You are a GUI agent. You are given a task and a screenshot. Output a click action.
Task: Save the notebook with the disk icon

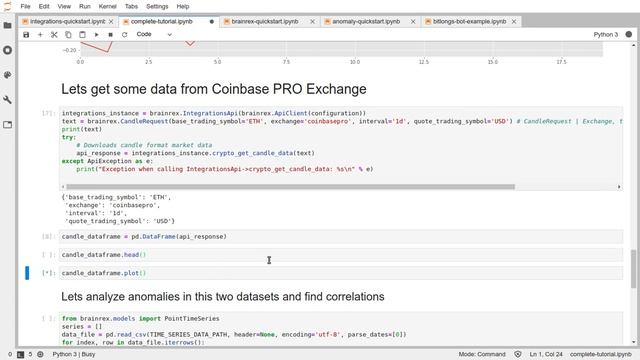pos(26,35)
